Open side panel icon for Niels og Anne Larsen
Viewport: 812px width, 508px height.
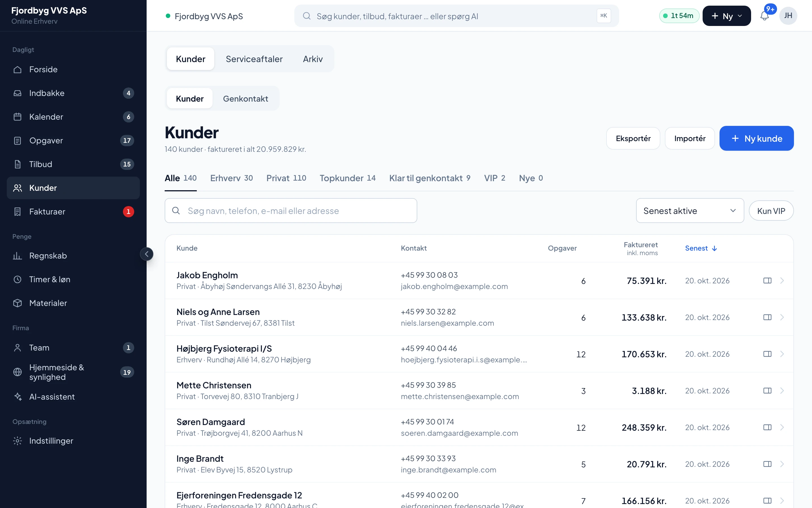pyautogui.click(x=767, y=317)
